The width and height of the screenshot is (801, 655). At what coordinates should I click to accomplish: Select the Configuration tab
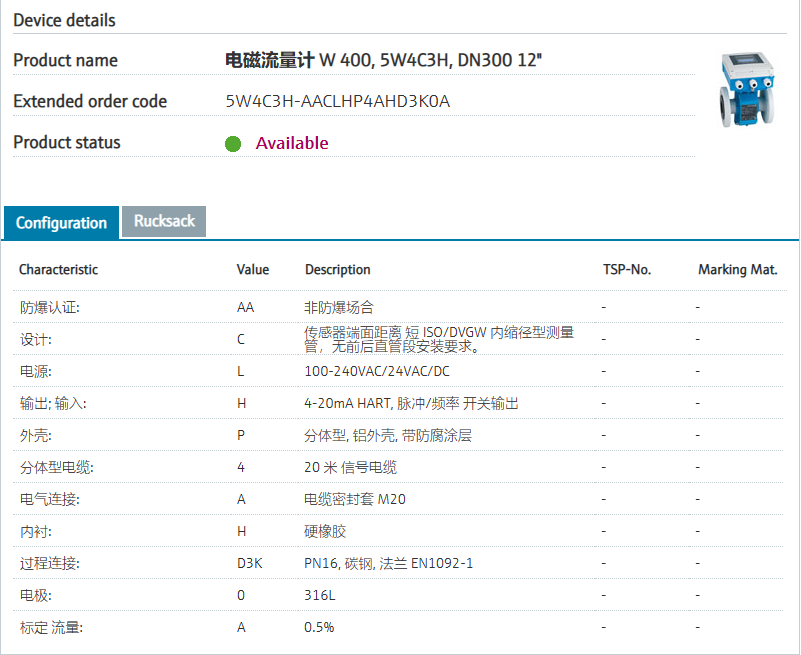(x=61, y=223)
